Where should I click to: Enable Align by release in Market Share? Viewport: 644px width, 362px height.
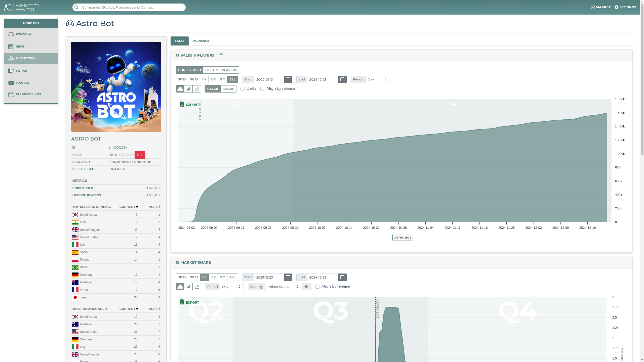[317, 287]
